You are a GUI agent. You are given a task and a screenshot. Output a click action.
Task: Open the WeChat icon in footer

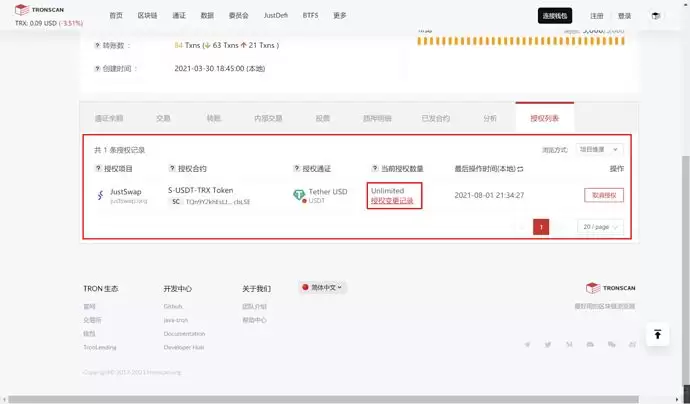pos(611,345)
